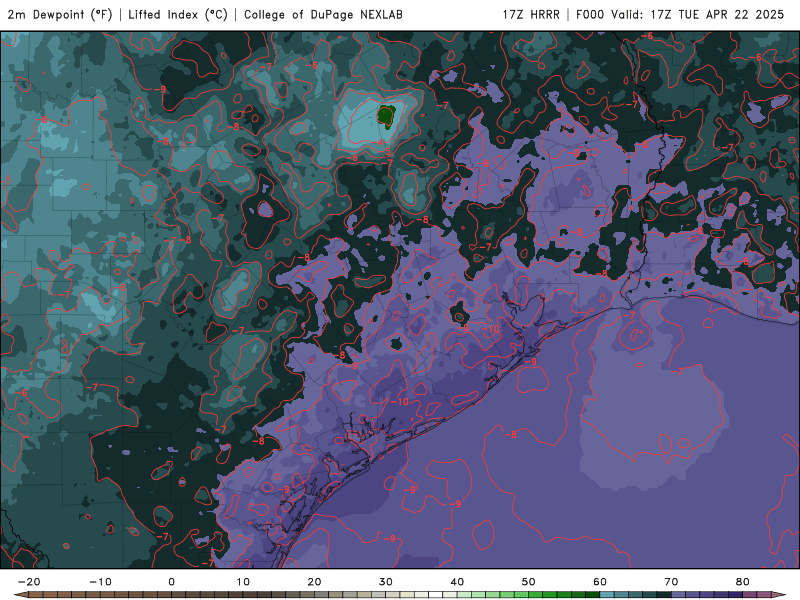The image size is (800, 600).
Task: Click the "20" colorbar scale label
Action: 314,582
